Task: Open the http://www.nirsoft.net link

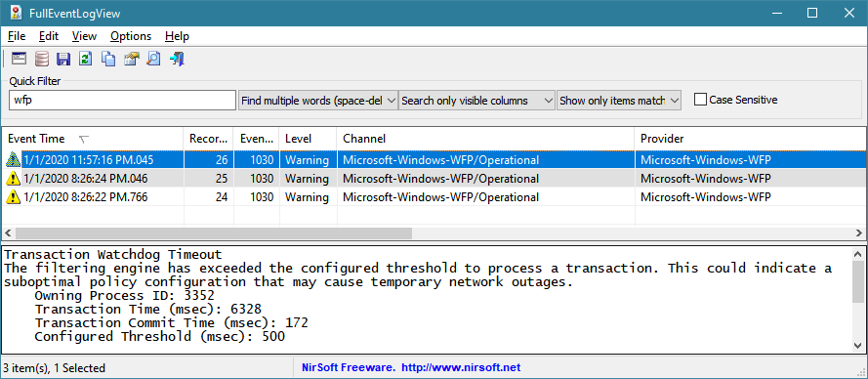Action: [461, 367]
